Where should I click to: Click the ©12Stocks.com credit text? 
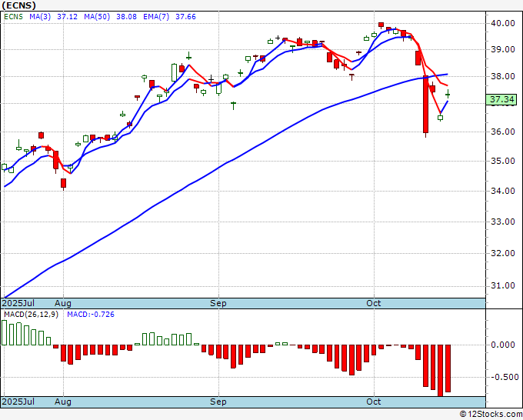click(x=491, y=415)
